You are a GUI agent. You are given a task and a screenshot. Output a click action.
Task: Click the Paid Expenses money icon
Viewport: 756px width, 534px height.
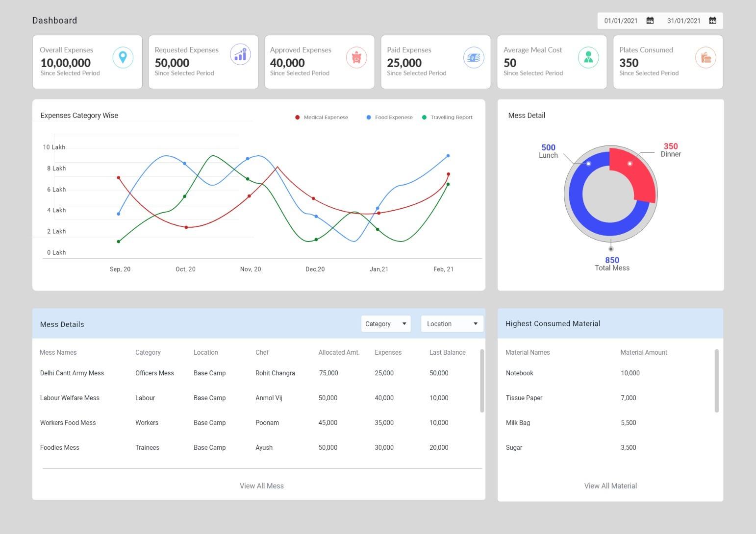474,57
